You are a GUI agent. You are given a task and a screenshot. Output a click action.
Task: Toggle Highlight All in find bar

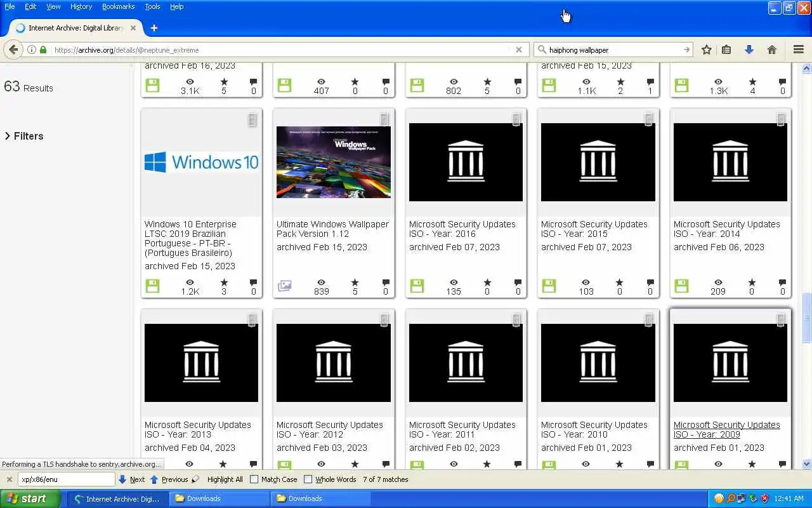225,479
